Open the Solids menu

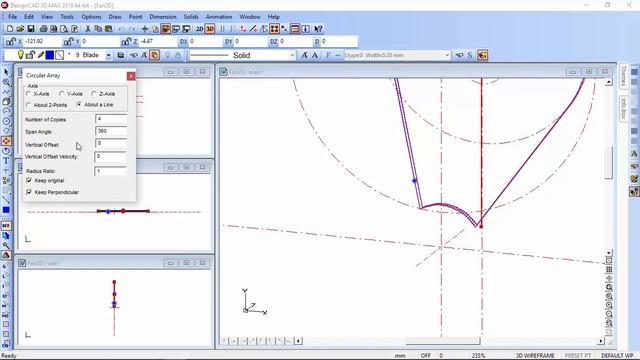(x=191, y=17)
